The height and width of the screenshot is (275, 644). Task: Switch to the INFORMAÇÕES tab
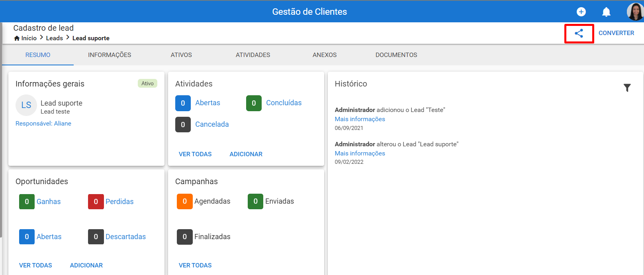[110, 55]
